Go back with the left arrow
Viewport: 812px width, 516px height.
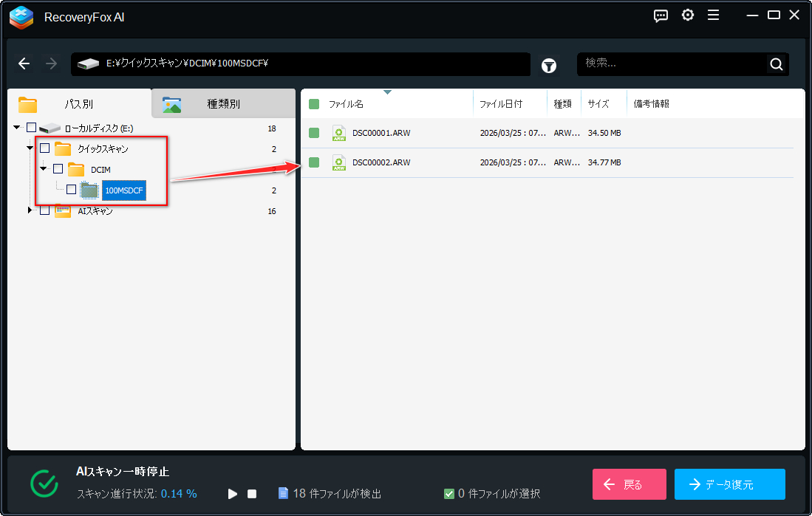pyautogui.click(x=24, y=63)
